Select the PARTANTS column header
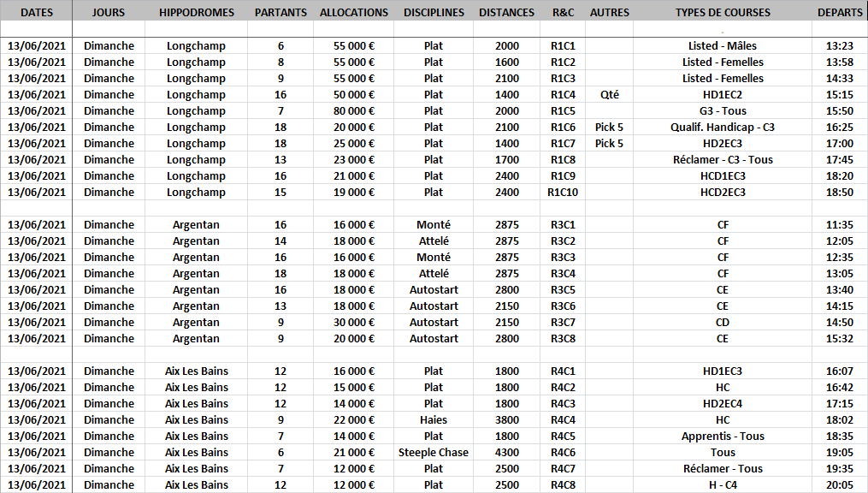 pyautogui.click(x=280, y=12)
